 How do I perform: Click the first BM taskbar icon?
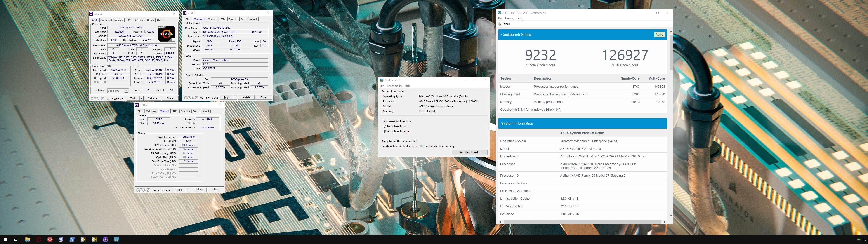[x=83, y=240]
